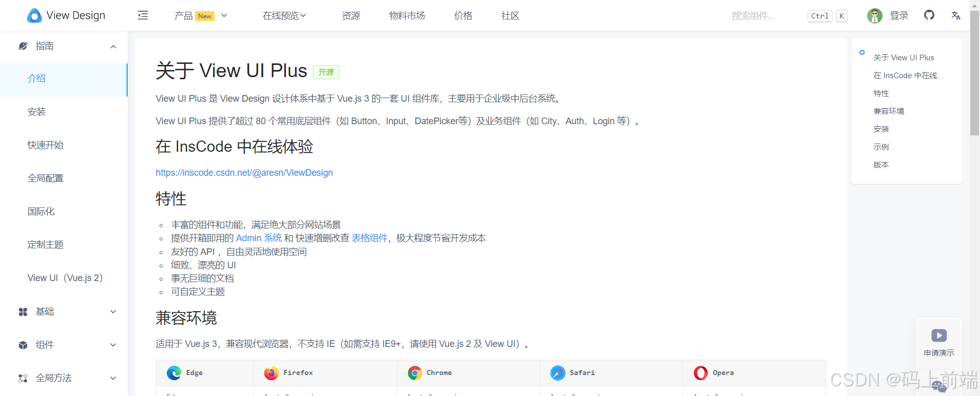Select View UI (Vue.js 2) sidebar item

(x=64, y=278)
